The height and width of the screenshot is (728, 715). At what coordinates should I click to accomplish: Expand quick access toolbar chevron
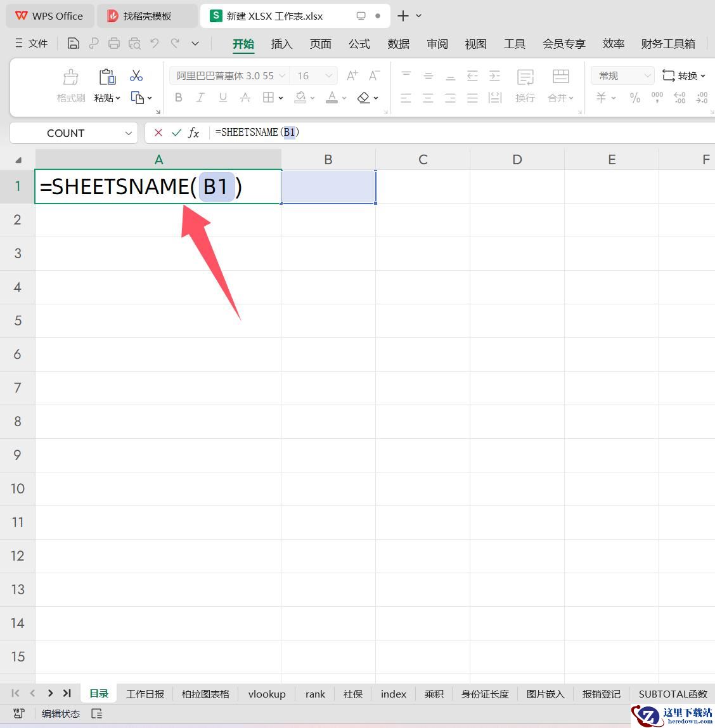point(195,44)
